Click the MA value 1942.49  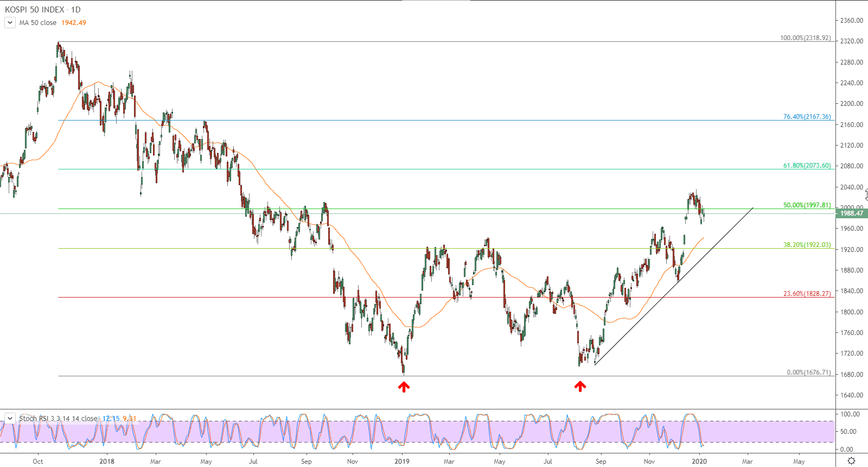coord(74,23)
